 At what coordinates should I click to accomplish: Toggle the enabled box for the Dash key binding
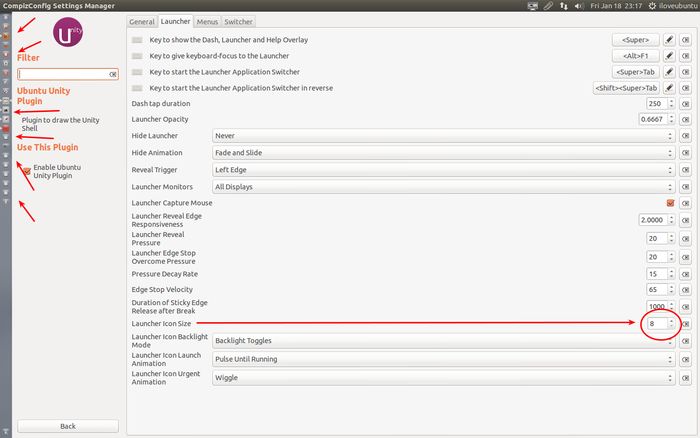(x=137, y=40)
